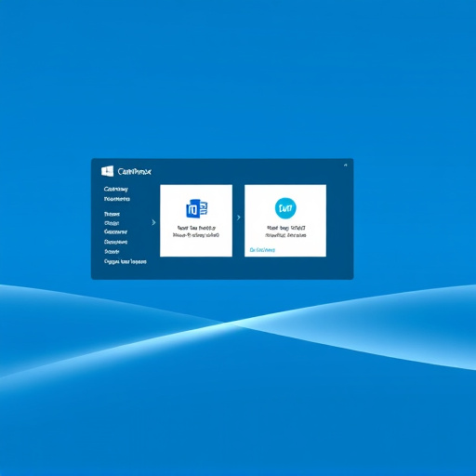Screen dimensions: 476x476
Task: Click the caption text under the teal circle icon
Action: coord(285,231)
